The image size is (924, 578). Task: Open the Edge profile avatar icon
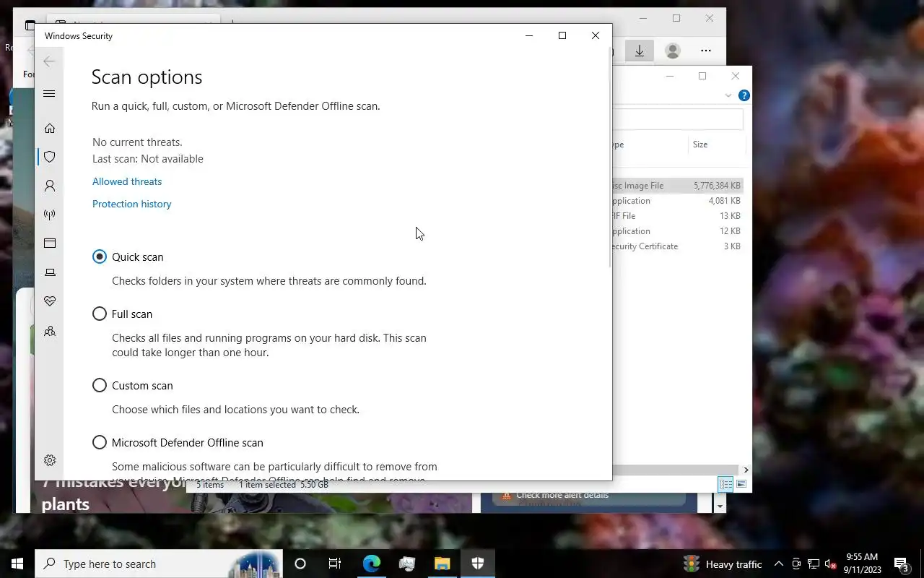tap(673, 51)
